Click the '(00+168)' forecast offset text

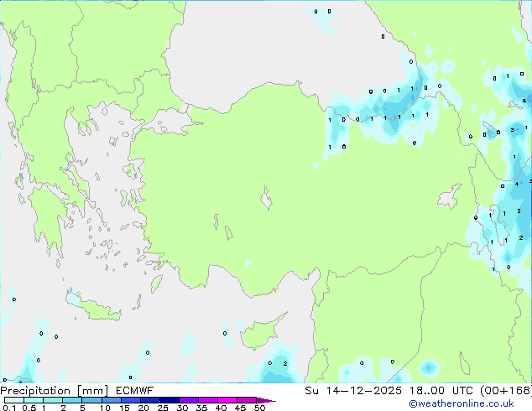(506, 391)
